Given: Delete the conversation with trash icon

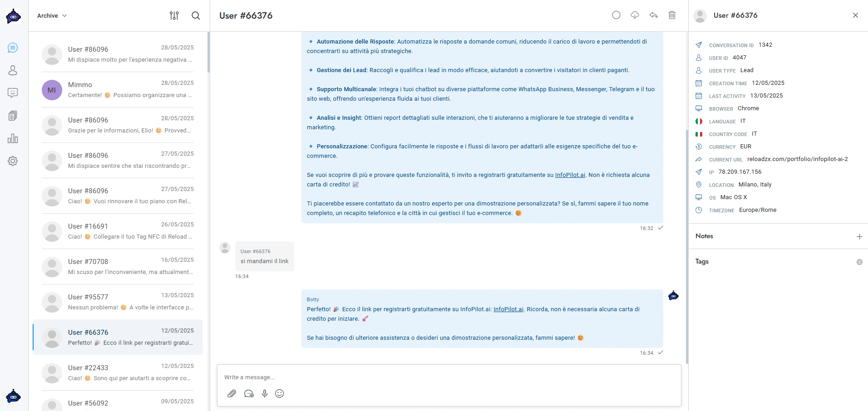Looking at the screenshot, I should point(672,15).
